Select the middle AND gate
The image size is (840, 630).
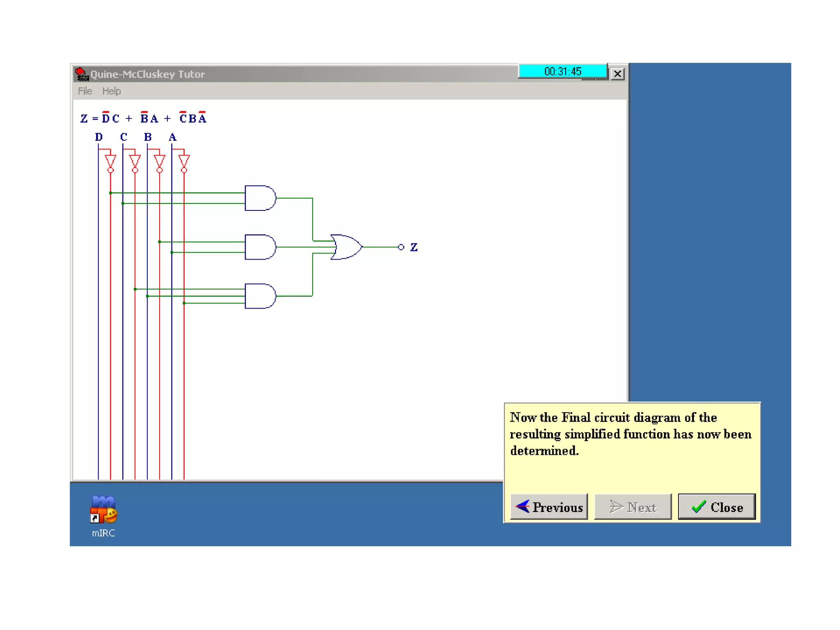point(260,247)
